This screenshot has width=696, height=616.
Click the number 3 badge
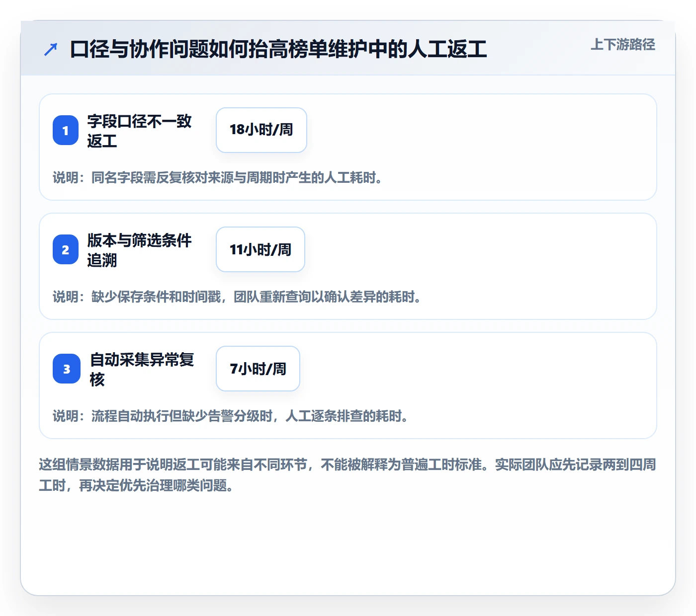67,369
